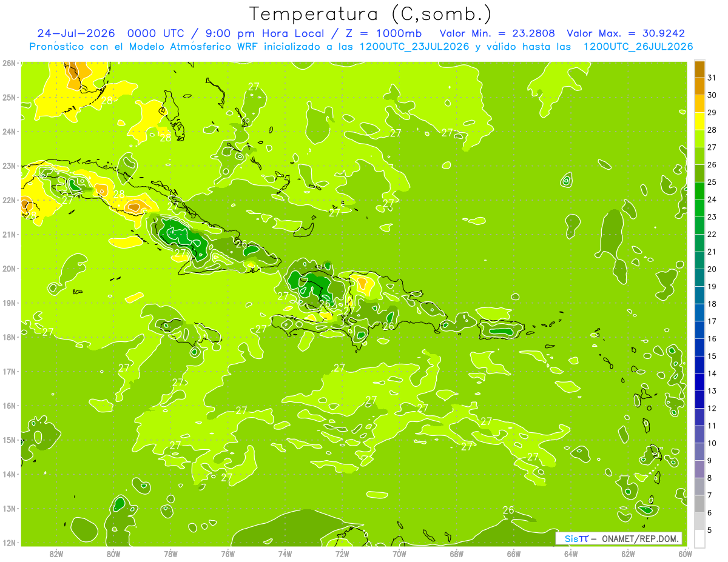728x562 pixels.
Task: Click the latitude axis label 16N
Action: coord(8,406)
